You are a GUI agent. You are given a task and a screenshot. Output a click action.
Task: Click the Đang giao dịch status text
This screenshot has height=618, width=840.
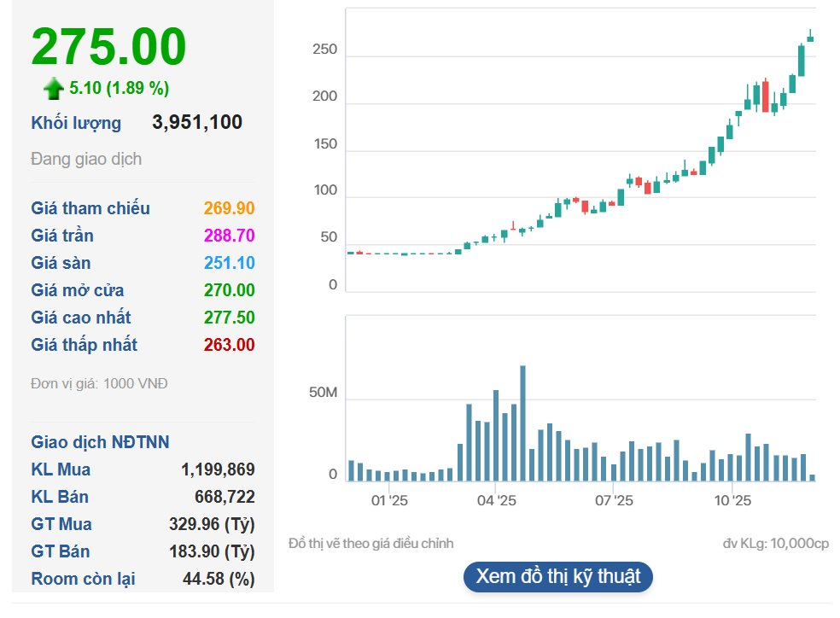point(86,159)
